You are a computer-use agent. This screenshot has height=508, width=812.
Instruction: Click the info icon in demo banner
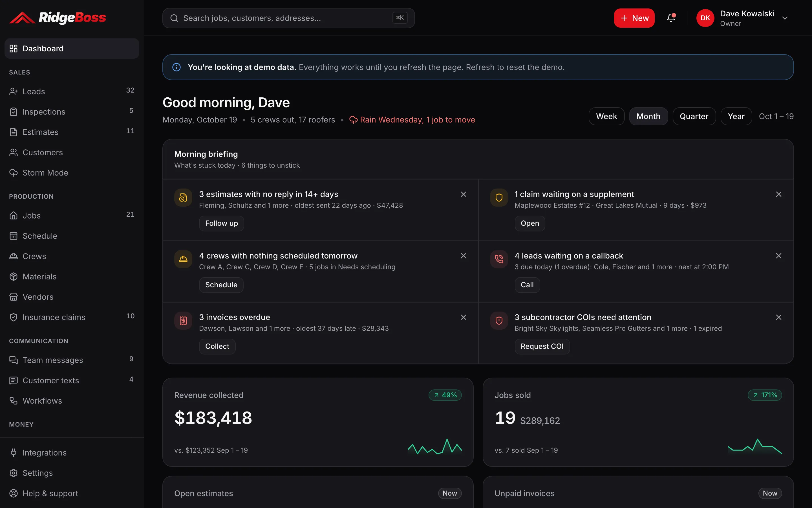coord(176,67)
